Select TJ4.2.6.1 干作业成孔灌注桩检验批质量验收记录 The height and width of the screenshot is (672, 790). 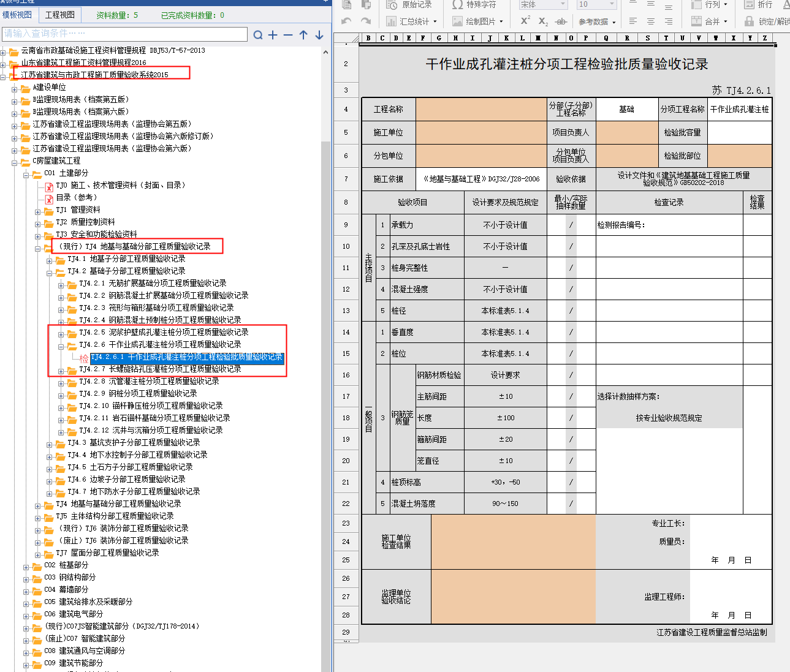[187, 357]
